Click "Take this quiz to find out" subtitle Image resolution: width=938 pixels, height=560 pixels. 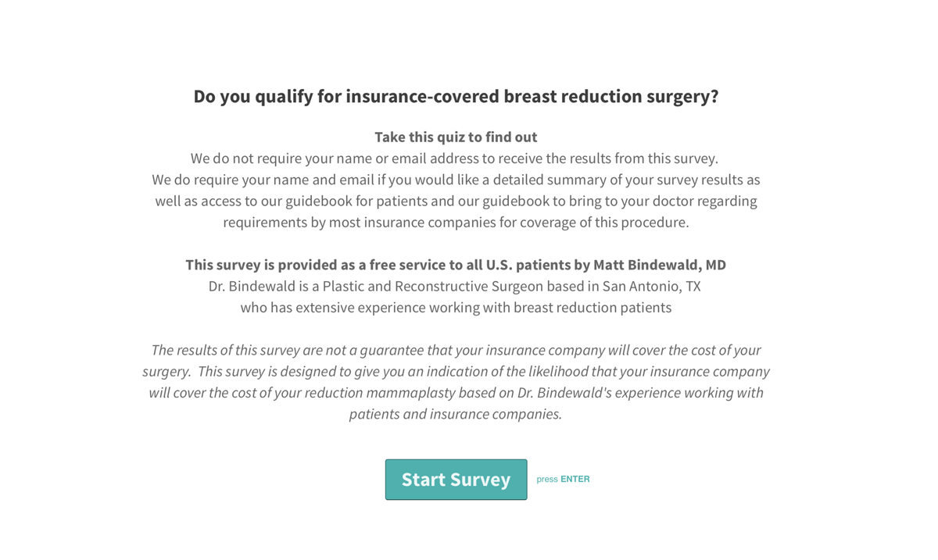click(x=456, y=137)
